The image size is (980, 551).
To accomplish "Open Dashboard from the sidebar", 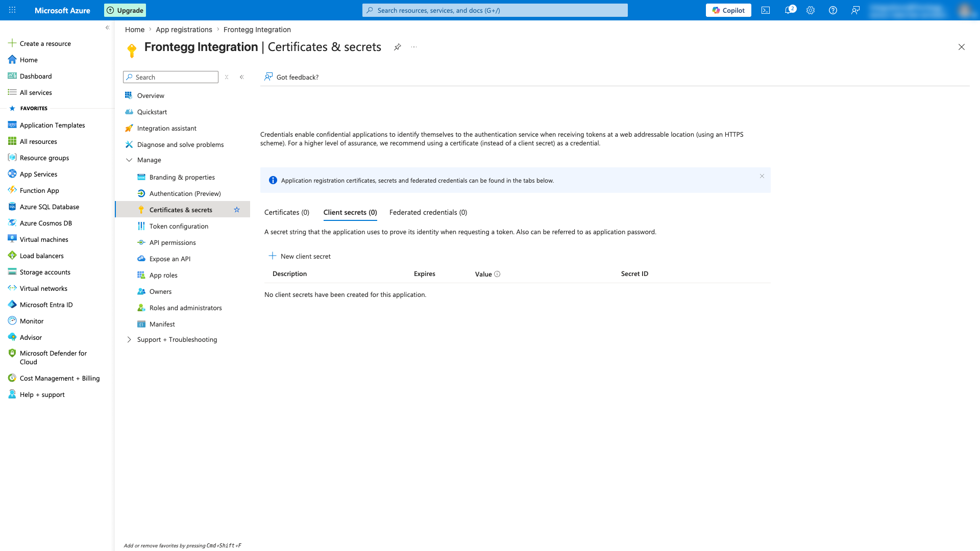I will click(x=36, y=76).
